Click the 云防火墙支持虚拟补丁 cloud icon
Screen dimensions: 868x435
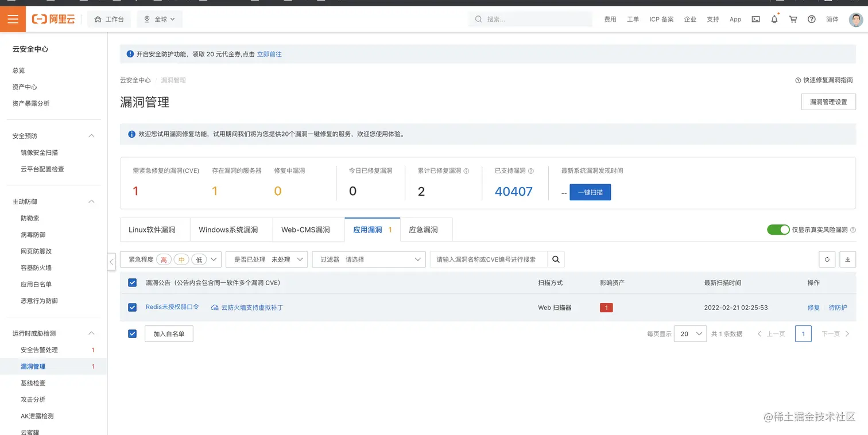click(x=215, y=308)
